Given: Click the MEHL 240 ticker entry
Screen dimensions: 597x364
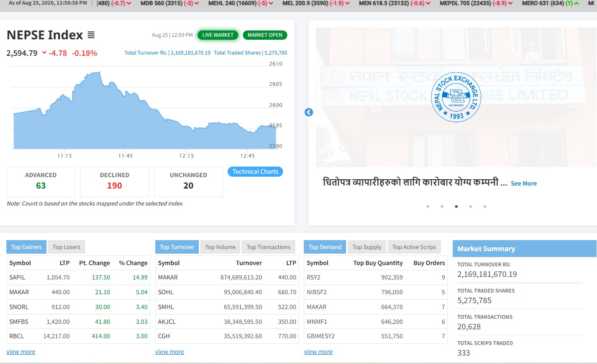Looking at the screenshot, I should pos(241,3).
